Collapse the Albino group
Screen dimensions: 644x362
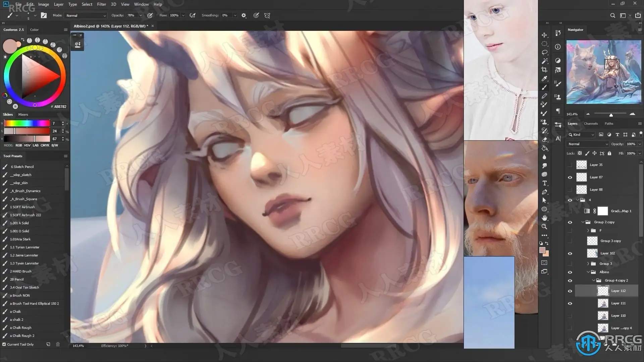pos(588,272)
